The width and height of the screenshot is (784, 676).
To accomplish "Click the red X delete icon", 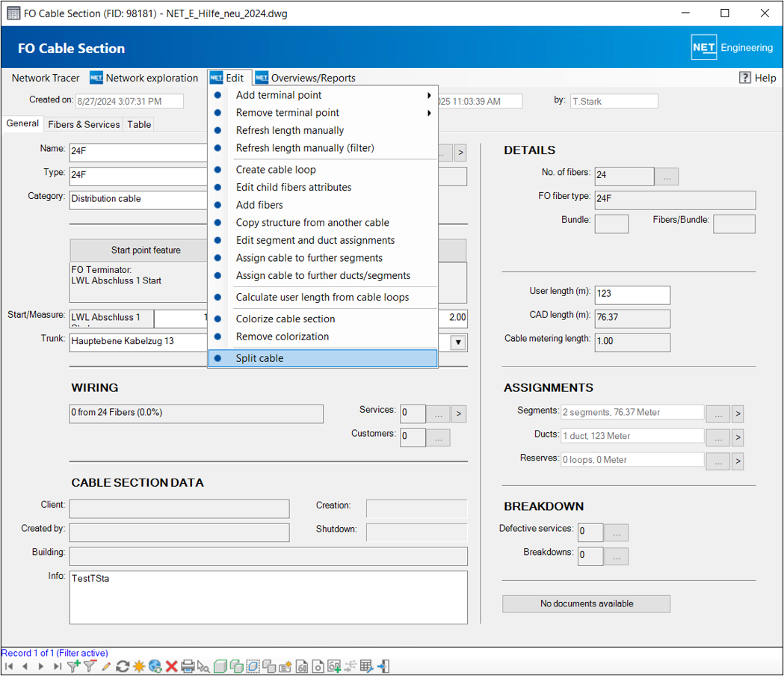I will 171,666.
